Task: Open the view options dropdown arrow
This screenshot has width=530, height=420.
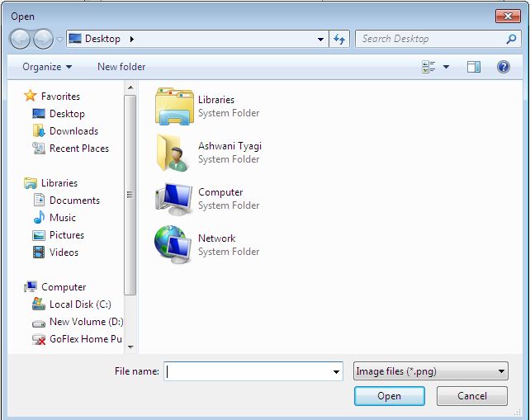Action: click(446, 67)
